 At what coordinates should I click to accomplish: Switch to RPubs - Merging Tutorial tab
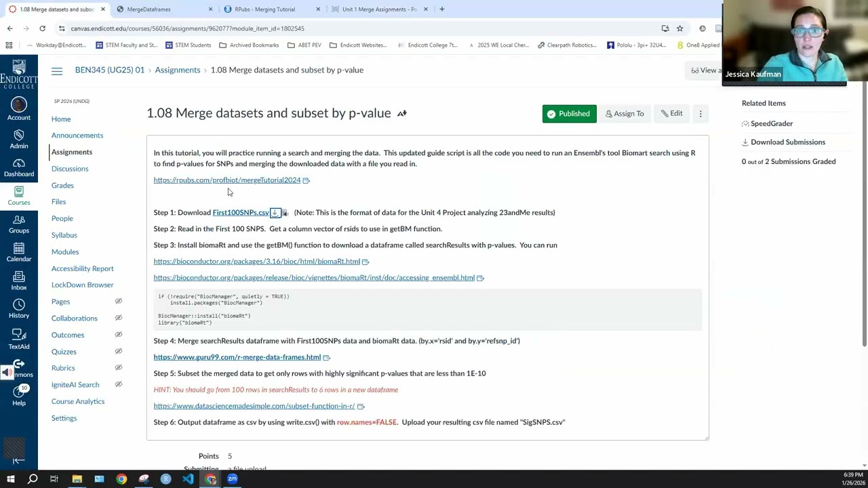click(x=271, y=9)
